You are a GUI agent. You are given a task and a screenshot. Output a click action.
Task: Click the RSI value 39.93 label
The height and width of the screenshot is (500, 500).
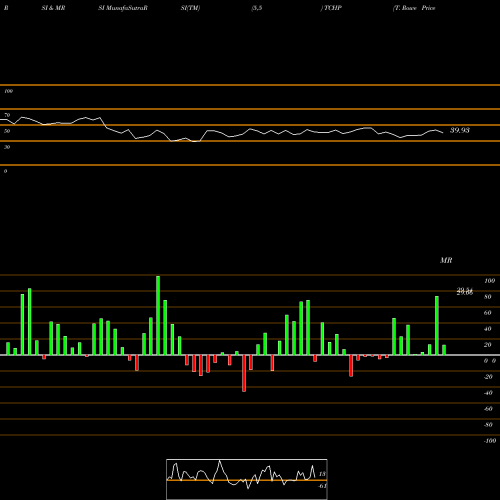tap(460, 130)
